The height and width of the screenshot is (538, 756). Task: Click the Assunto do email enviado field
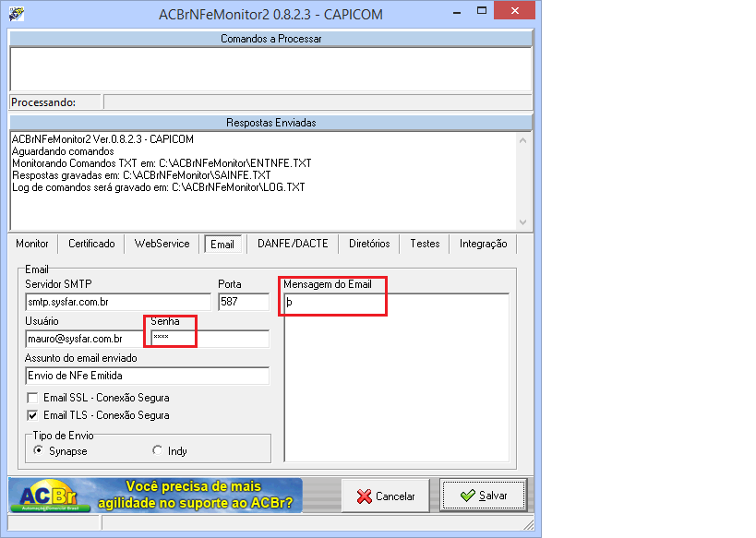click(x=147, y=376)
